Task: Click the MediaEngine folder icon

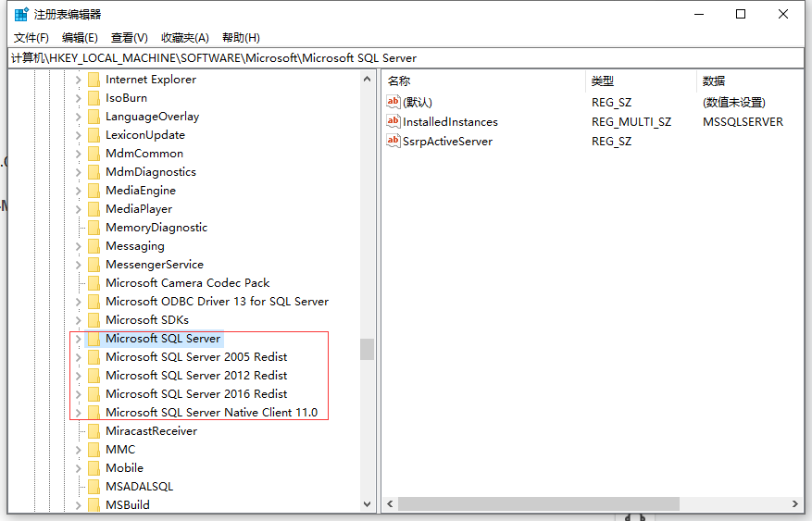Action: [94, 191]
